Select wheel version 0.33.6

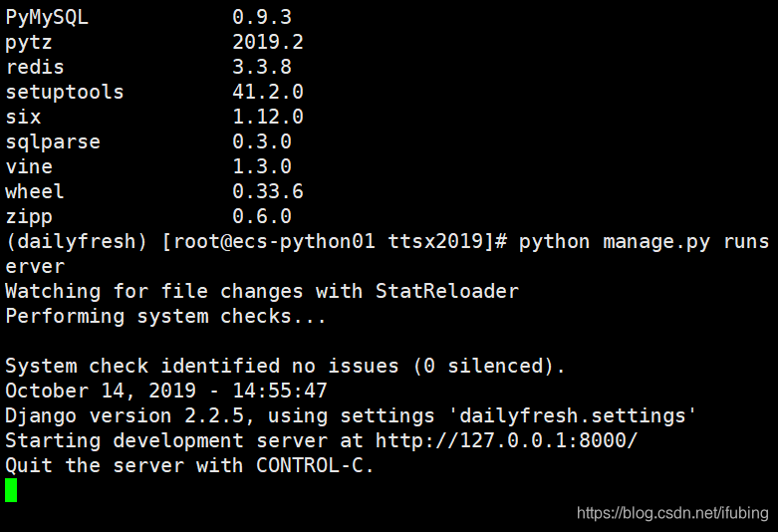pos(268,191)
